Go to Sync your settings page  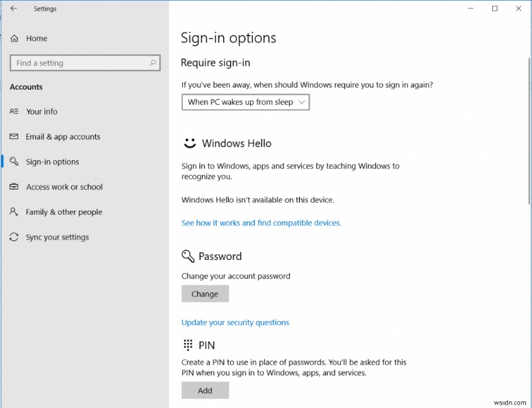58,237
